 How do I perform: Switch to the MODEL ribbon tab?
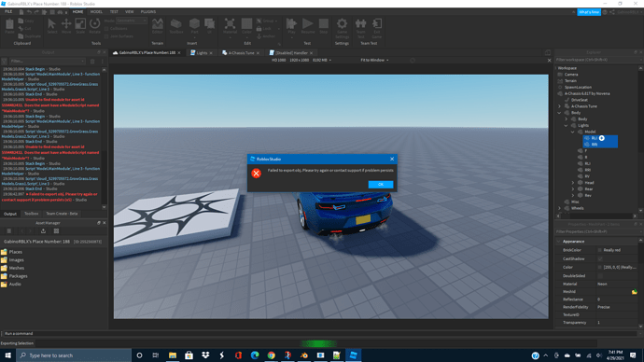96,12
